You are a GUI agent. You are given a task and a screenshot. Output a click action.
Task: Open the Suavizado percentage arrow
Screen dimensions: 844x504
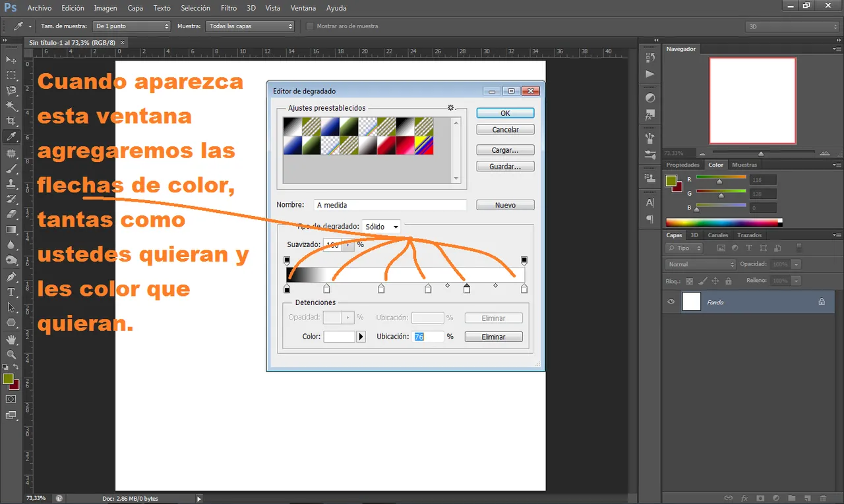point(348,245)
